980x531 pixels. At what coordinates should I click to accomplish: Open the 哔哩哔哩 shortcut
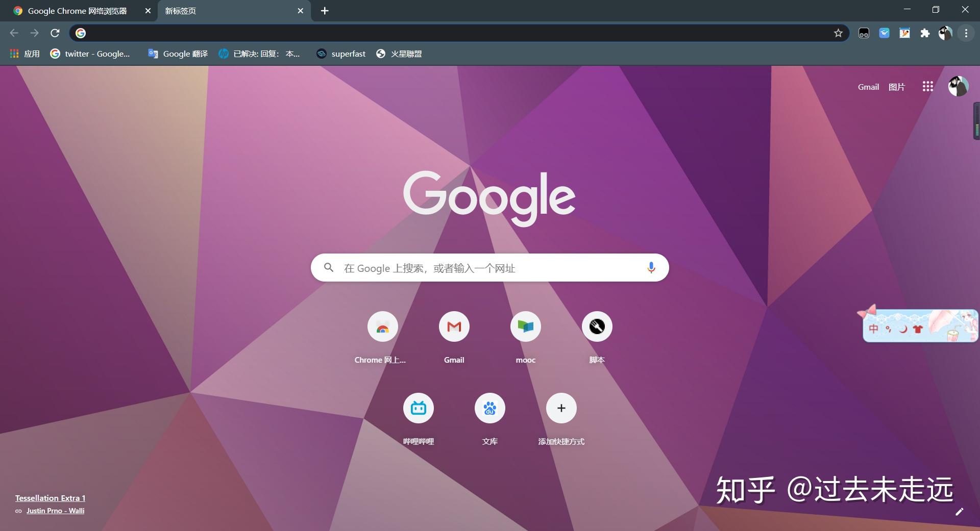418,408
